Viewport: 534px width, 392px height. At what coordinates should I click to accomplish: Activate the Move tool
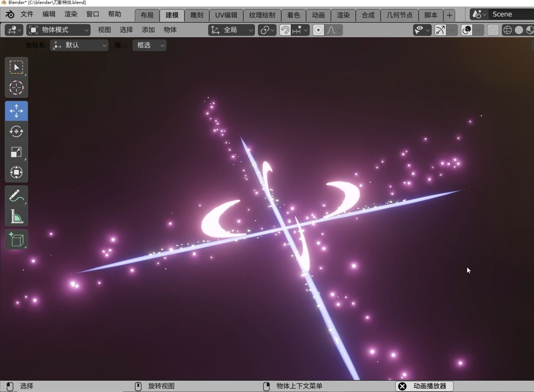[16, 111]
